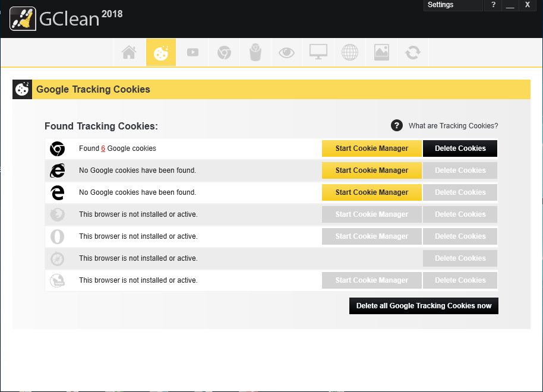543x392 pixels.
Task: Click the Internet Explorer icon in list
Action: [57, 170]
